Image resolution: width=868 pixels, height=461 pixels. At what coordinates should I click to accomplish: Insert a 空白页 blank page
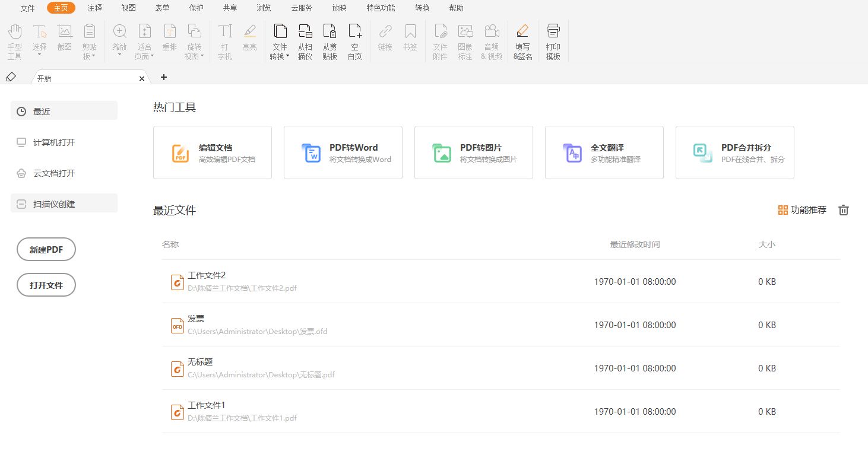click(354, 40)
